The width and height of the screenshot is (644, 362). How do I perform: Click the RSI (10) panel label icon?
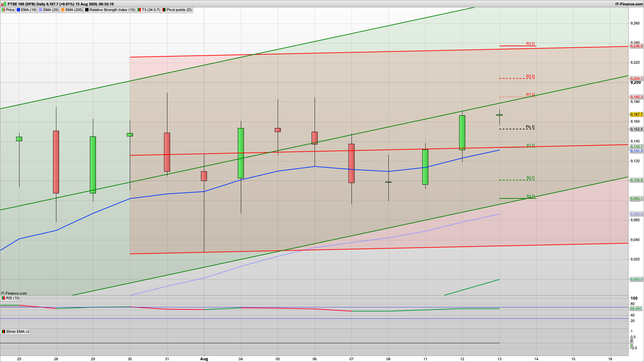click(x=3, y=298)
